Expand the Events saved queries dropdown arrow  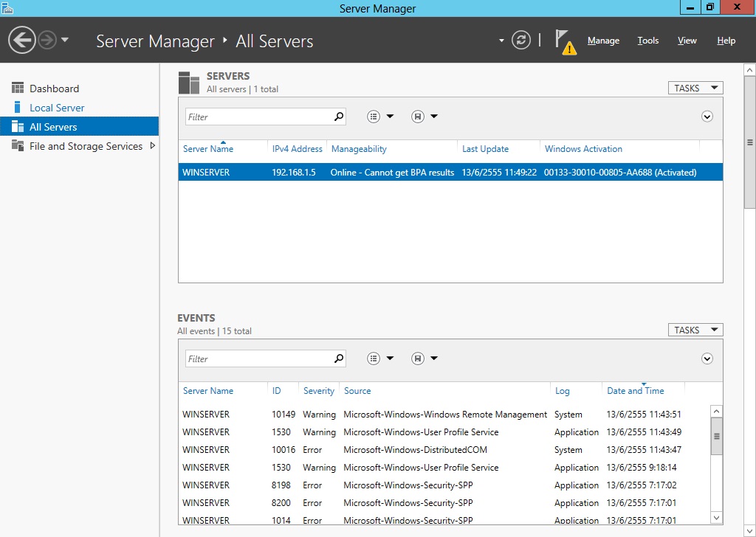pos(434,358)
